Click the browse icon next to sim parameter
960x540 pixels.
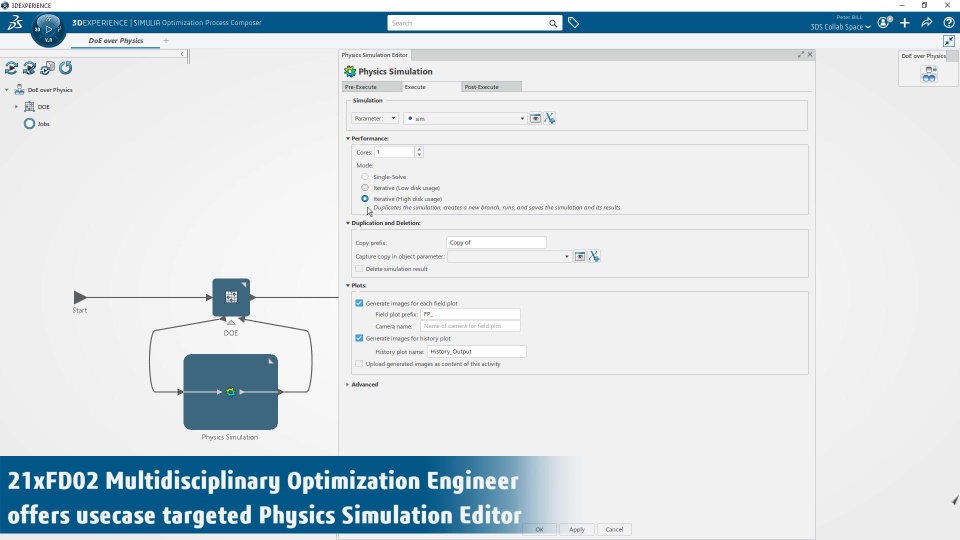click(535, 118)
